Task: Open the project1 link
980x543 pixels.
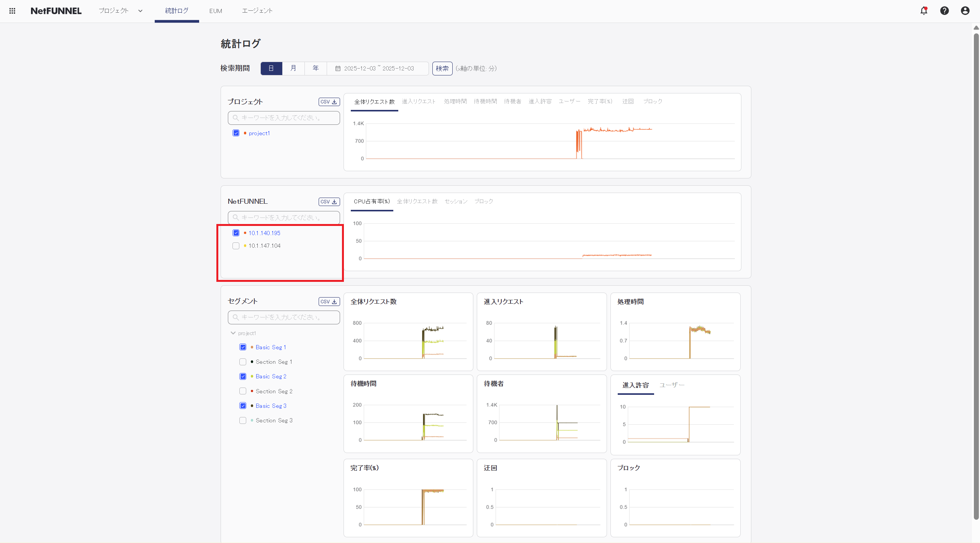Action: (260, 133)
